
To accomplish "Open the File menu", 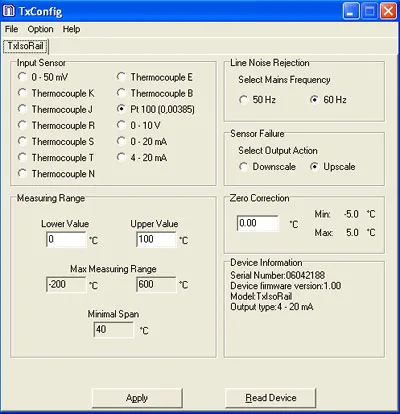I will (11, 29).
